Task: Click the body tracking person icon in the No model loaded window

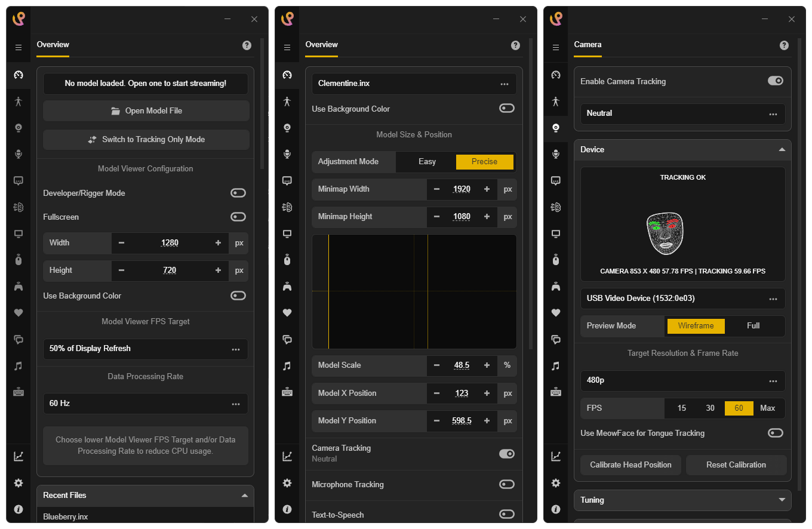Action: 19,102
